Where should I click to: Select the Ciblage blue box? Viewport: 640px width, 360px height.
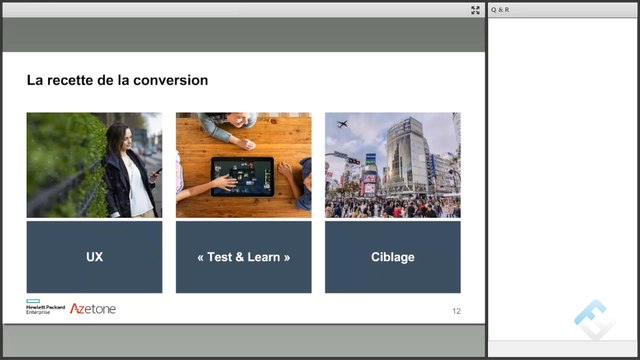pos(393,257)
